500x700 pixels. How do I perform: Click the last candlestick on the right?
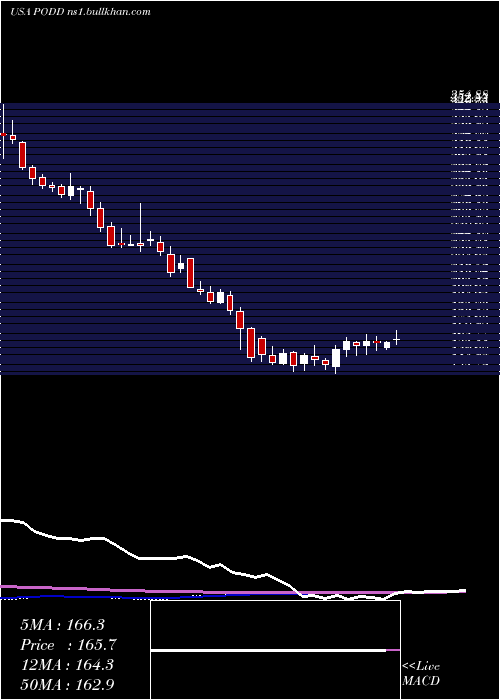[396, 338]
